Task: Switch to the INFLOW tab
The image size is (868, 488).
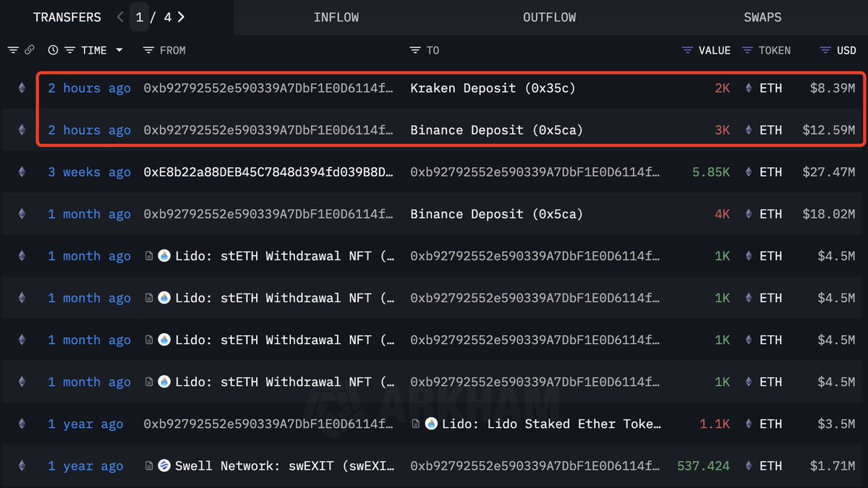Action: coord(336,17)
